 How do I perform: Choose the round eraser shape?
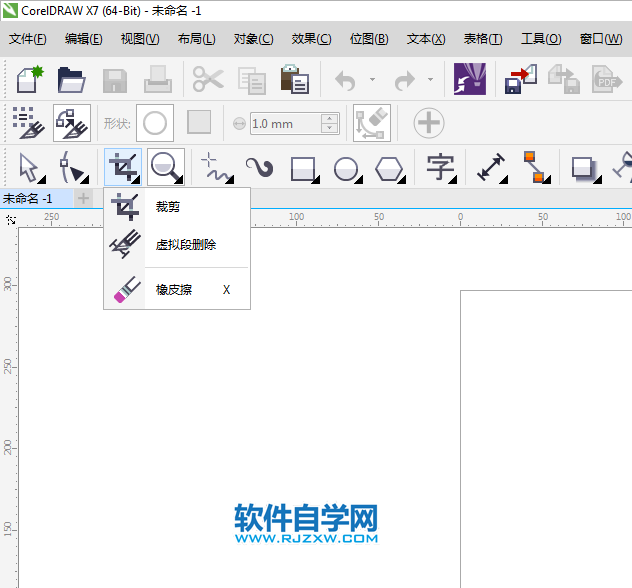click(155, 123)
